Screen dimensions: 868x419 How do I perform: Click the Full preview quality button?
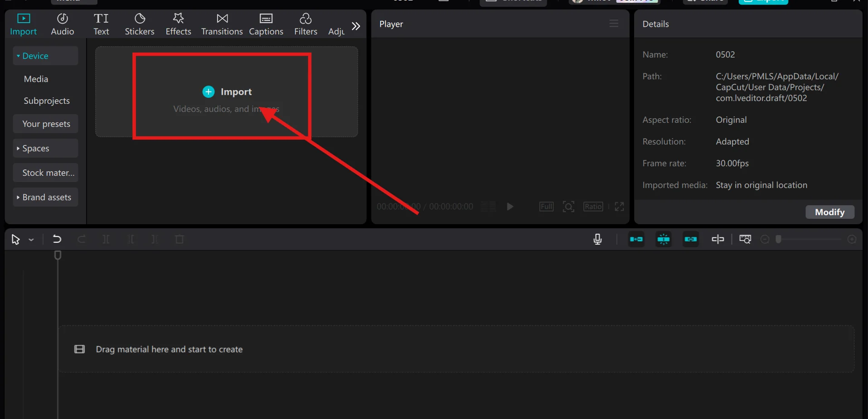[547, 207]
